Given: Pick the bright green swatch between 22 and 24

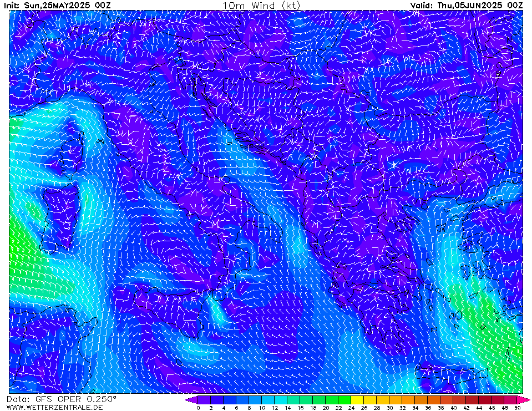Looking at the screenshot, I should pyautogui.click(x=344, y=400).
